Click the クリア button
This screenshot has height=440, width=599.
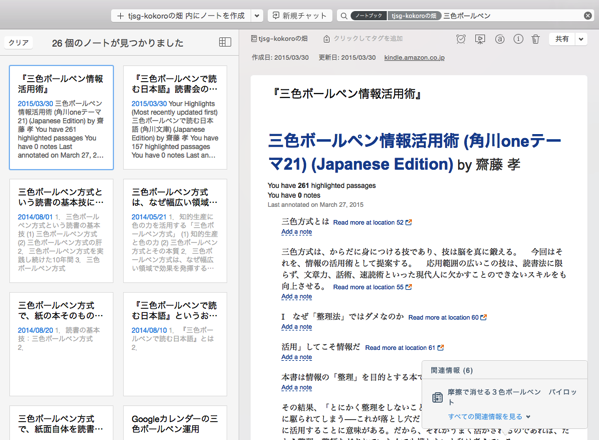(x=18, y=43)
